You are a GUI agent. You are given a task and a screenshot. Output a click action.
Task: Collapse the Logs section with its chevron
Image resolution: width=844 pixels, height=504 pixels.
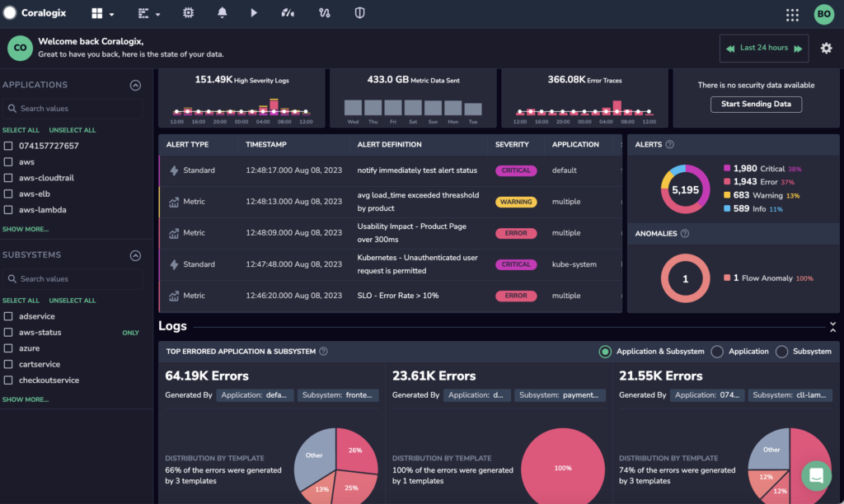(832, 326)
